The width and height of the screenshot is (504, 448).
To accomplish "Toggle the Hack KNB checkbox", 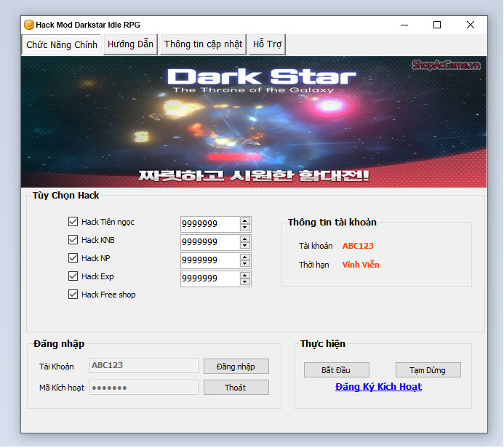I will pyautogui.click(x=73, y=240).
